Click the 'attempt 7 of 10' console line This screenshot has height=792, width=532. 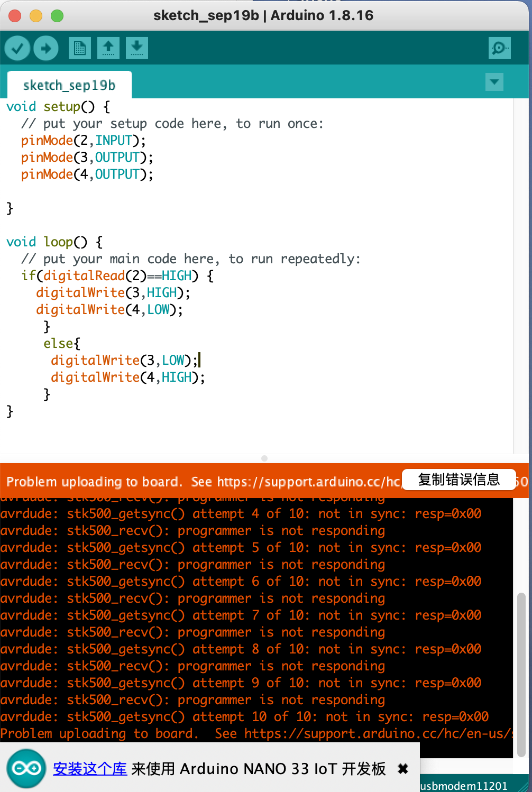[x=241, y=615]
